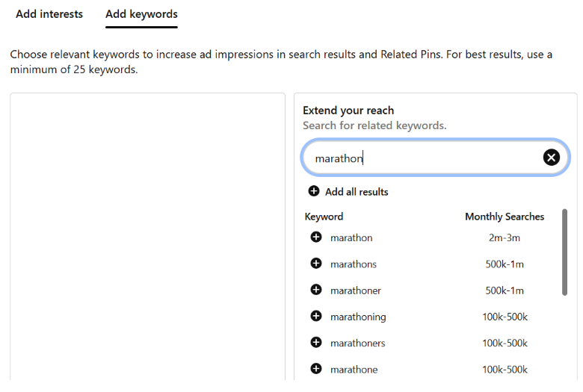The width and height of the screenshot is (583, 392).
Task: Add 'marathoners' keyword via plus icon
Action: tap(316, 343)
